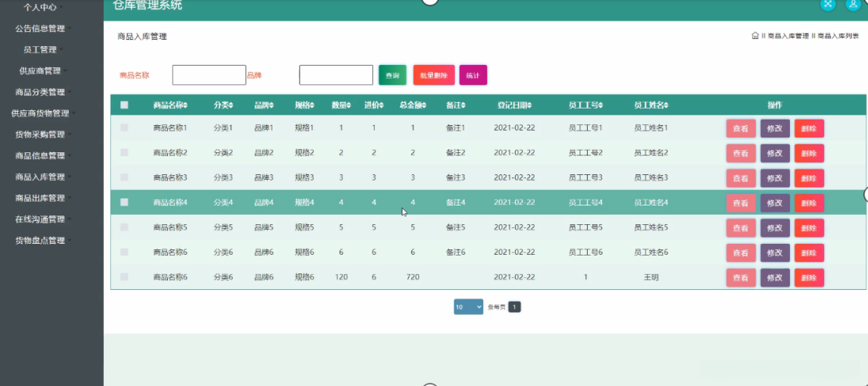Click 查看 for 商品名称3 row

pos(741,178)
